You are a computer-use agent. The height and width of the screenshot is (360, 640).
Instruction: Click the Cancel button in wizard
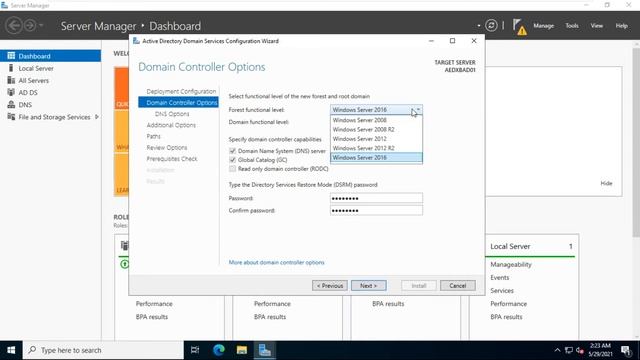click(x=458, y=286)
